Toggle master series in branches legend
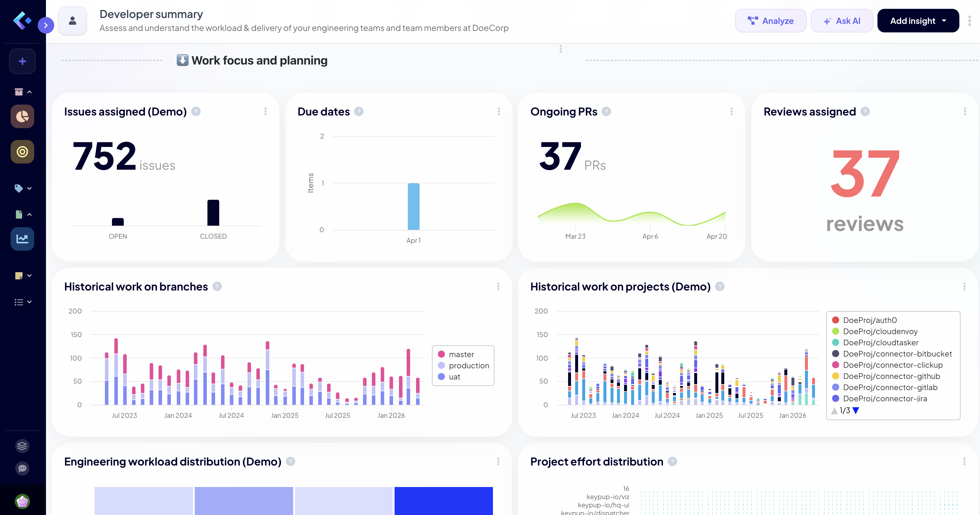 click(456, 354)
